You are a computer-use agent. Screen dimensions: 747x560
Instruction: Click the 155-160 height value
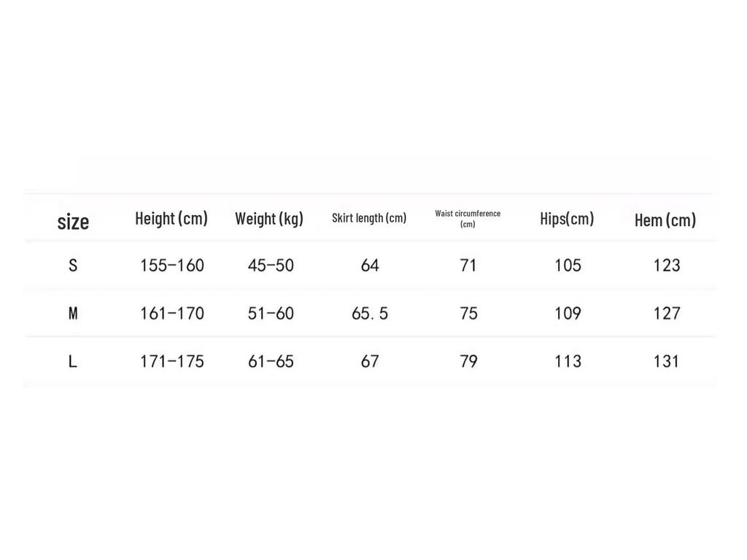(172, 265)
